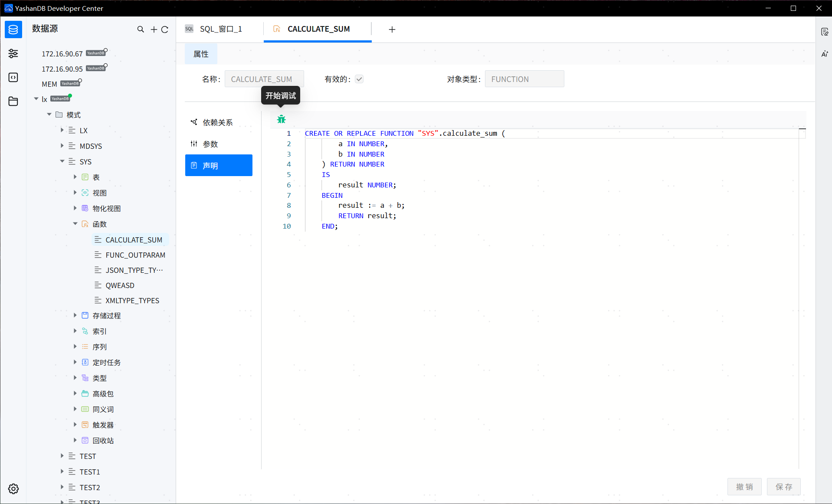This screenshot has width=832, height=504.
Task: Select the data source panel icon
Action: pos(13,29)
